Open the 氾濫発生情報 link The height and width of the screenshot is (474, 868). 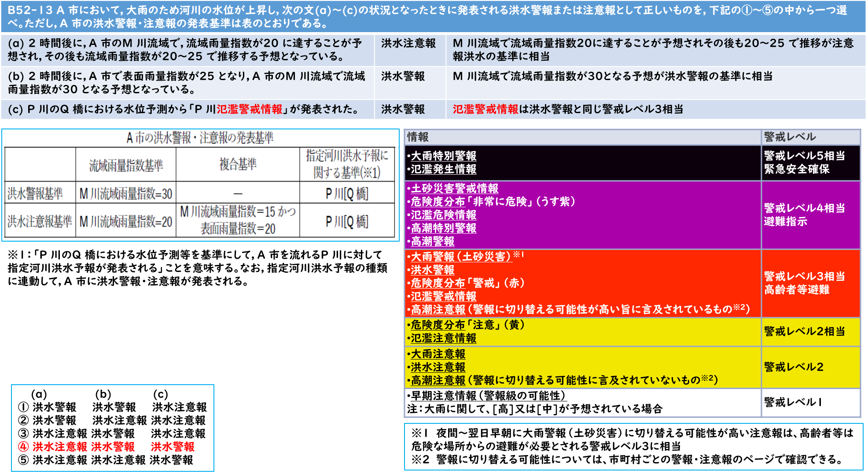(x=443, y=169)
